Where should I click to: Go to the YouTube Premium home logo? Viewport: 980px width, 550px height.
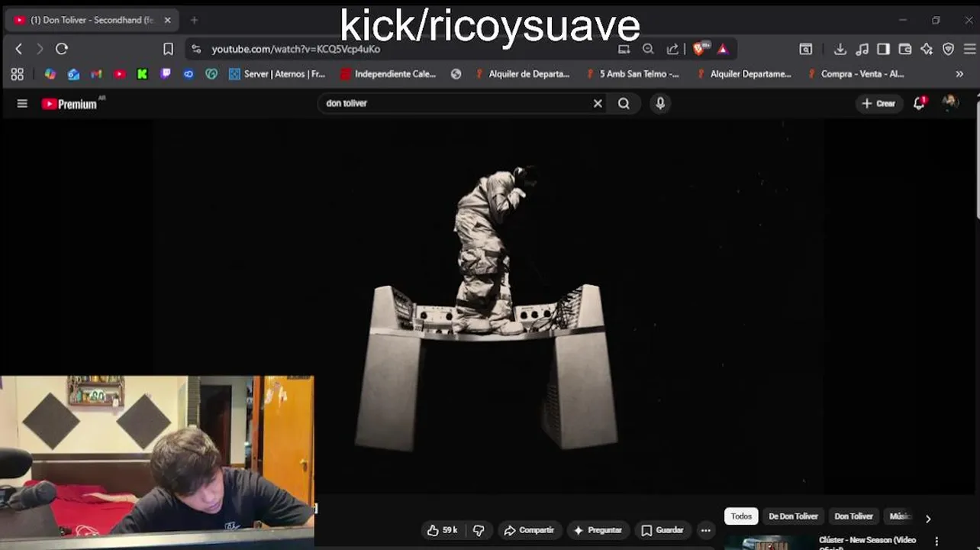click(71, 103)
